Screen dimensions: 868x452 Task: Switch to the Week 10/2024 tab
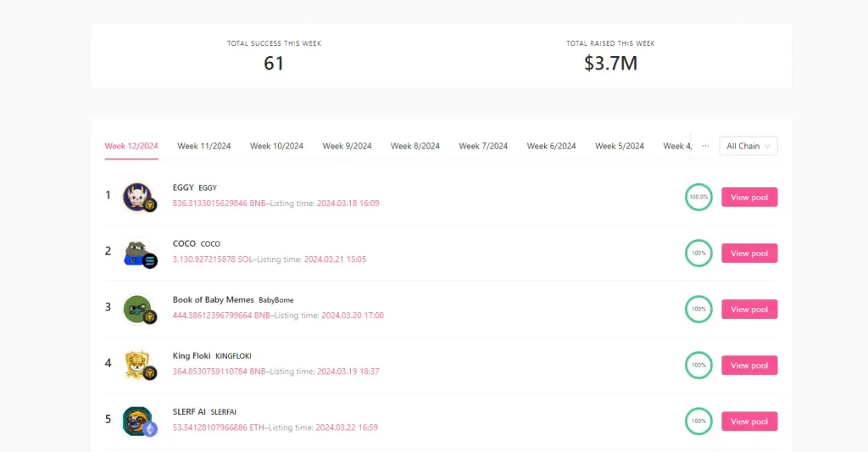coord(276,146)
